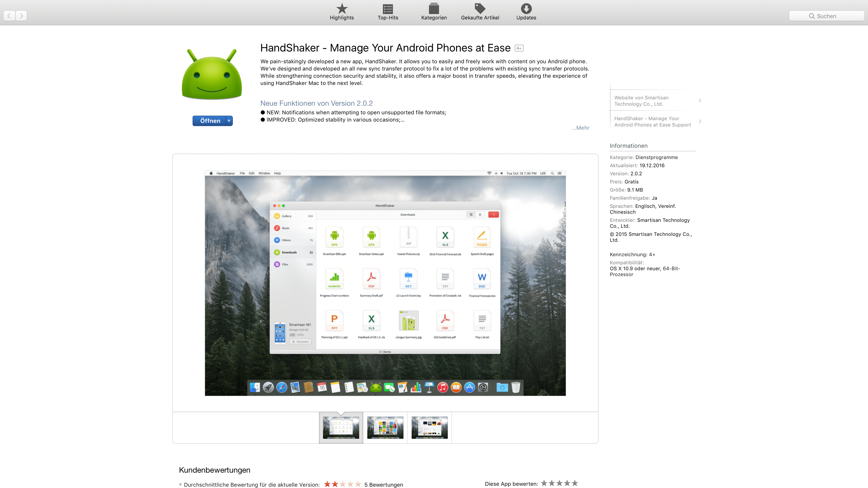The height and width of the screenshot is (488, 868).
Task: Rate the app with the fourth star
Action: coord(567,483)
